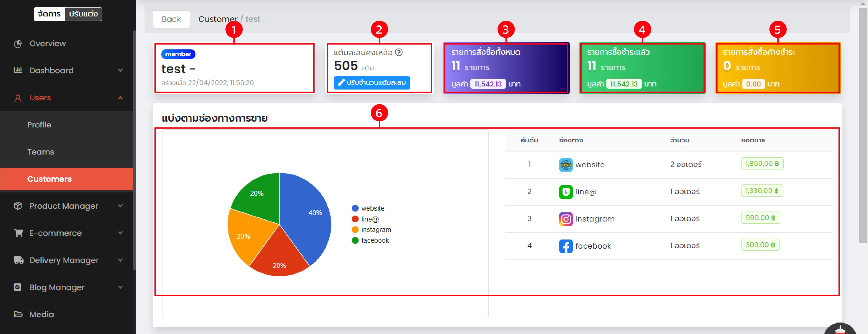Click the orange instagram legend dot
Screen dimensions: 868x334
(x=355, y=230)
